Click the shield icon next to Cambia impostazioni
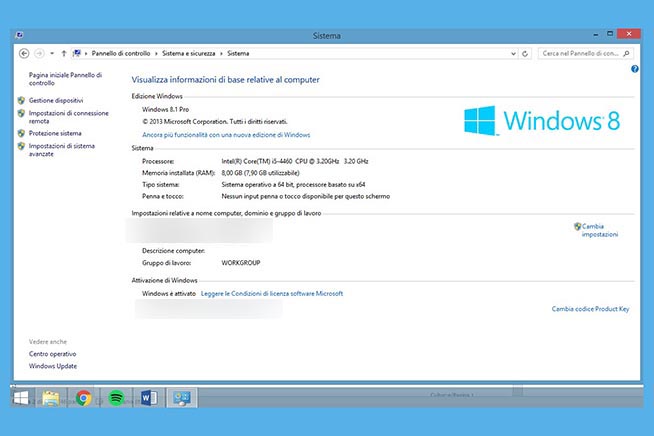The image size is (654, 436). click(578, 227)
